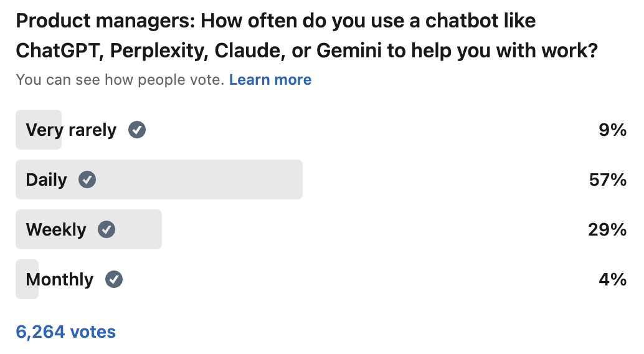Select the Weekly poll option label
This screenshot has height=354, width=644.
point(56,229)
